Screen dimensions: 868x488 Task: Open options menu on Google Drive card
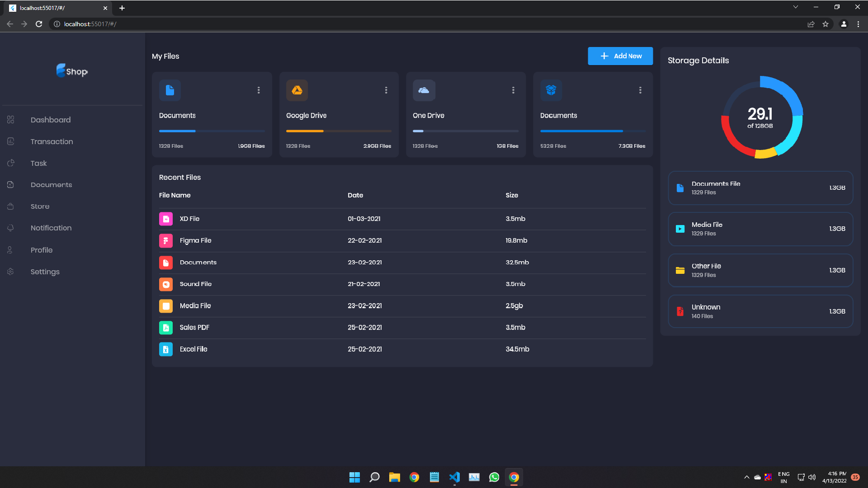click(x=386, y=90)
